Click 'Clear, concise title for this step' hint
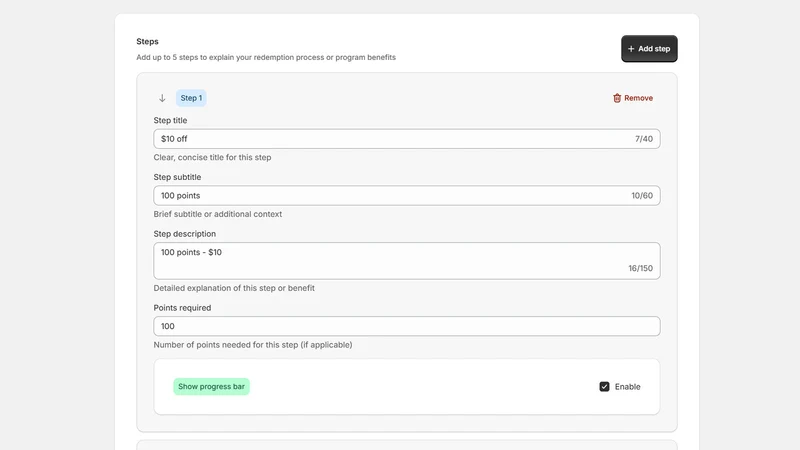800x450 pixels. click(x=212, y=157)
